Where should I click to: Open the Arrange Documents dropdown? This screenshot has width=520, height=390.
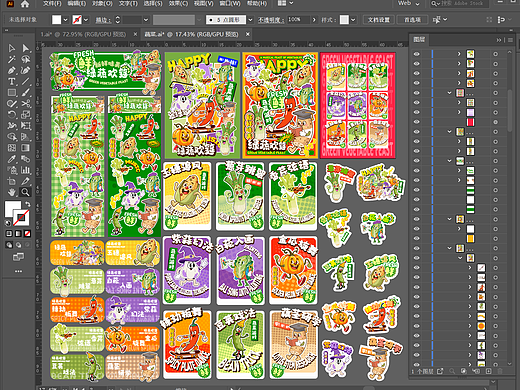pyautogui.click(x=286, y=3)
